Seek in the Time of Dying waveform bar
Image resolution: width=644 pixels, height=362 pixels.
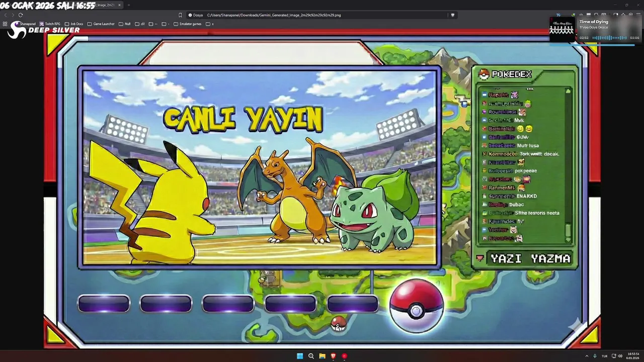pyautogui.click(x=609, y=38)
